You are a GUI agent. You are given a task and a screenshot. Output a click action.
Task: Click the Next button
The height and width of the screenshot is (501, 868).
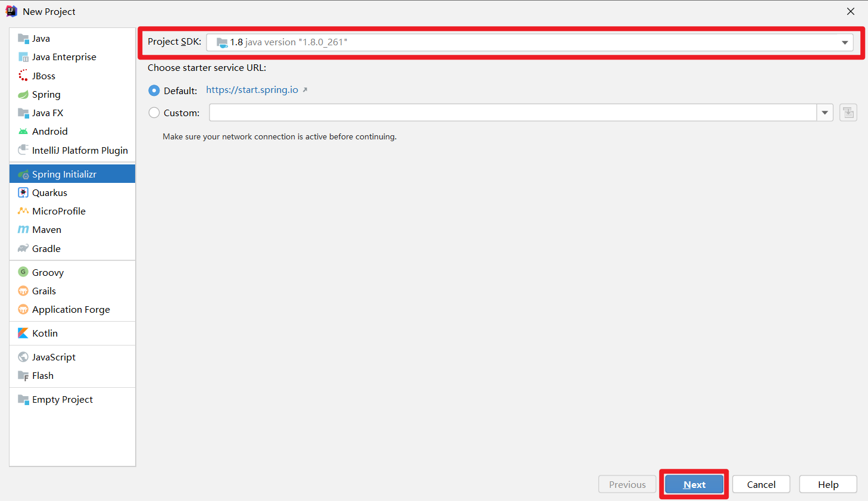click(694, 484)
